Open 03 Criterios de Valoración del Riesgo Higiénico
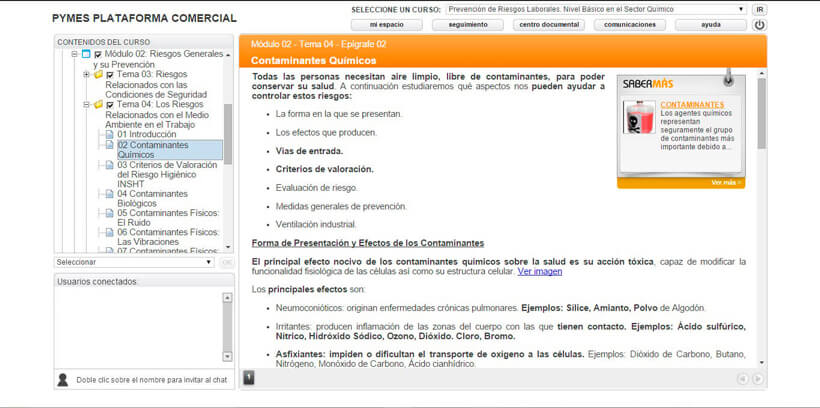Image resolution: width=820 pixels, height=408 pixels. click(x=167, y=174)
